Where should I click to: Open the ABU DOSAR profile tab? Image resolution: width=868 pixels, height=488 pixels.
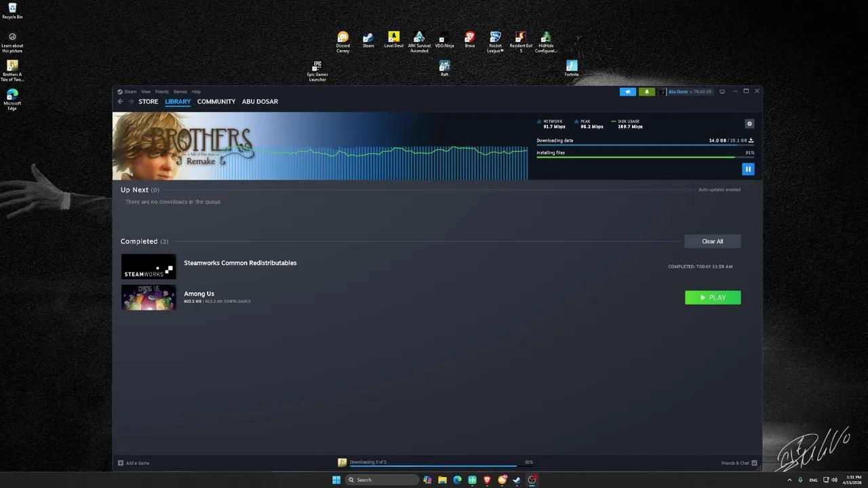coord(260,102)
